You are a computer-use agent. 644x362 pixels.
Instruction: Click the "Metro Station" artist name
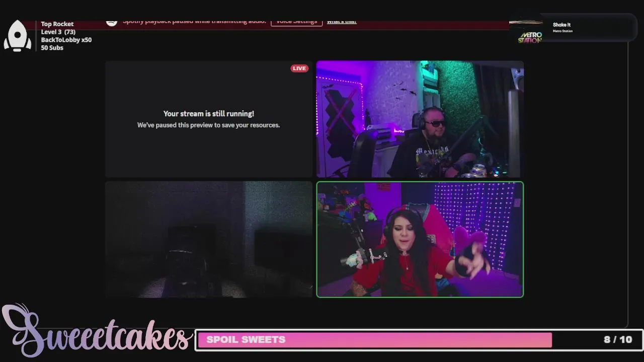pyautogui.click(x=562, y=31)
